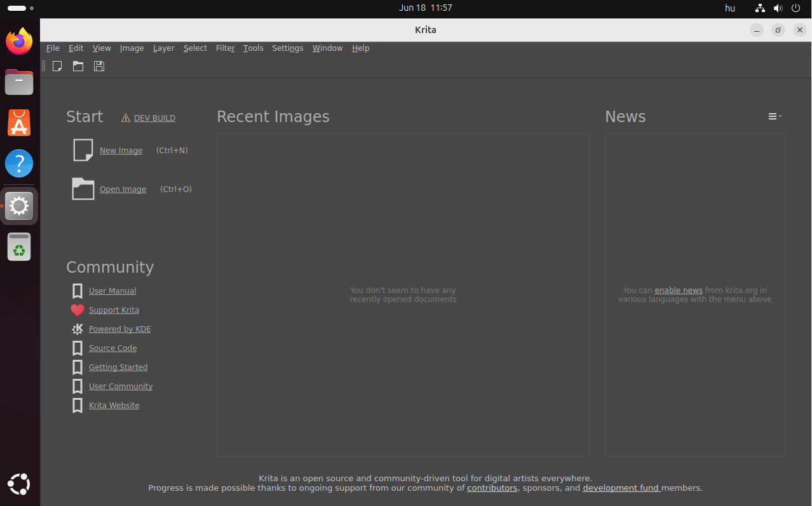Click the DEV BUILD link
Image resolution: width=812 pixels, height=506 pixels.
pyautogui.click(x=154, y=118)
